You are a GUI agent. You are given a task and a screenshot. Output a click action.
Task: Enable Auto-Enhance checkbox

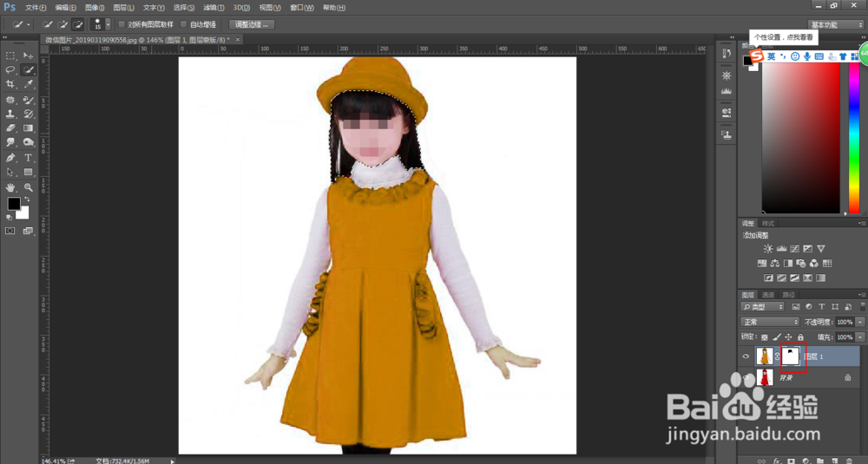(184, 24)
